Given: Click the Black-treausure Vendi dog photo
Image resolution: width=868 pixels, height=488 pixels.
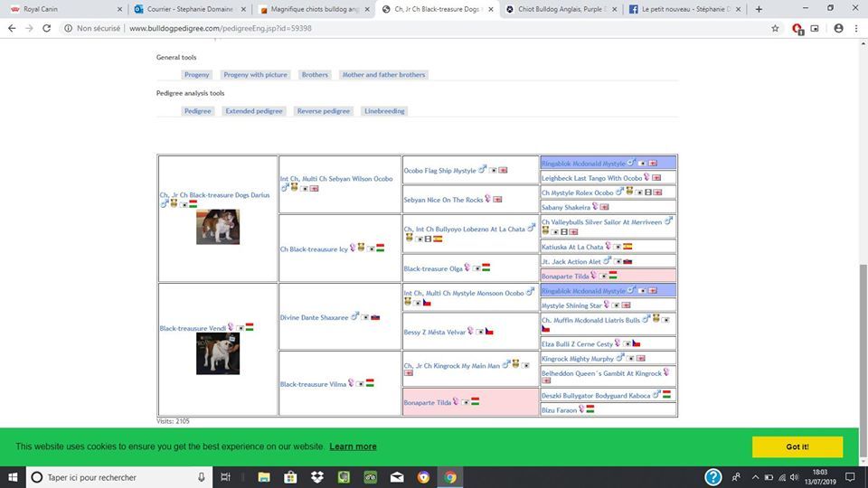Looking at the screenshot, I should [x=218, y=353].
